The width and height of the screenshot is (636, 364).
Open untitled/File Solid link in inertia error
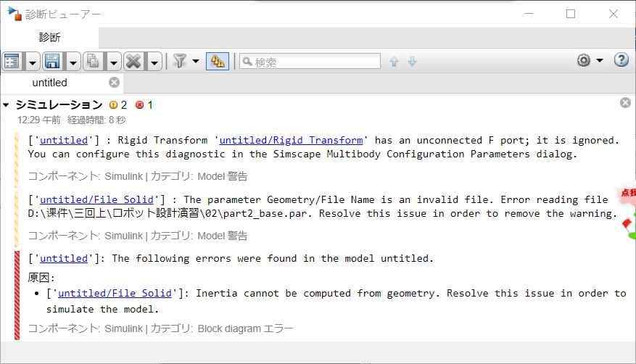[115, 293]
